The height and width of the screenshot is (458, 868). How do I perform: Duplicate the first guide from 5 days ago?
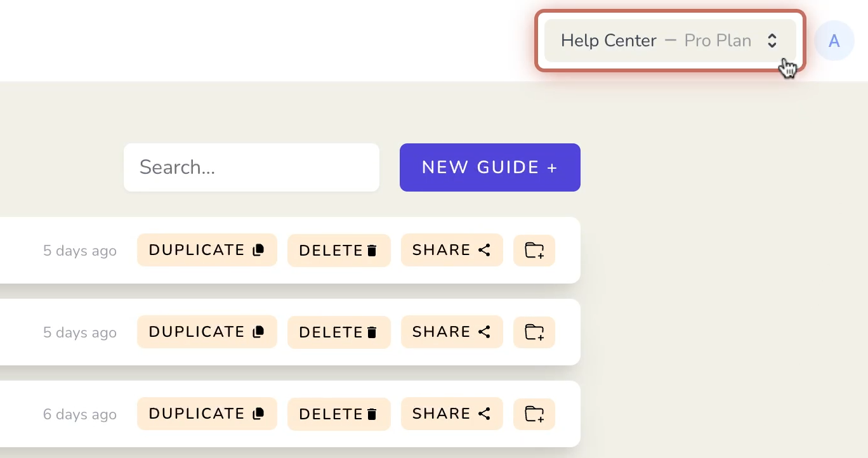pos(207,250)
